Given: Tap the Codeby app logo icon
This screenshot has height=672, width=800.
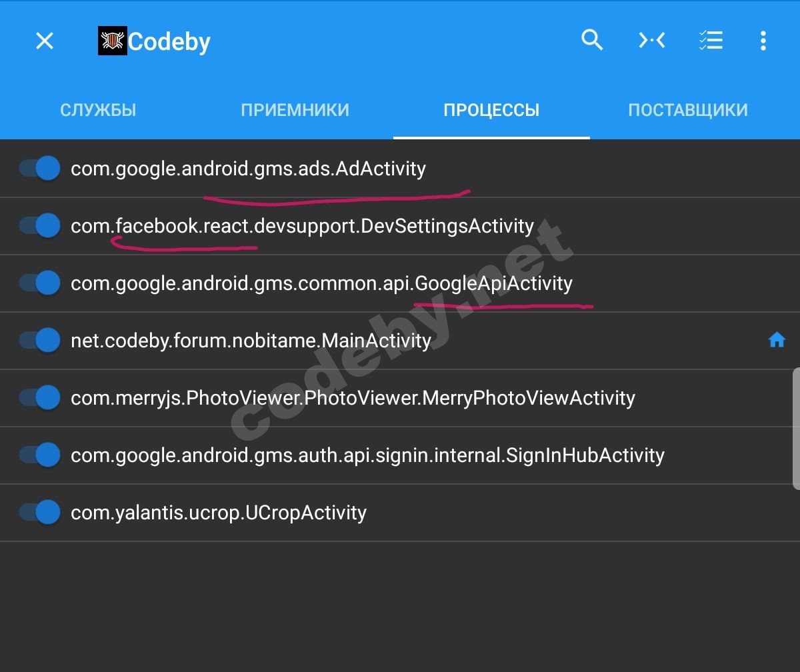Looking at the screenshot, I should 112,41.
